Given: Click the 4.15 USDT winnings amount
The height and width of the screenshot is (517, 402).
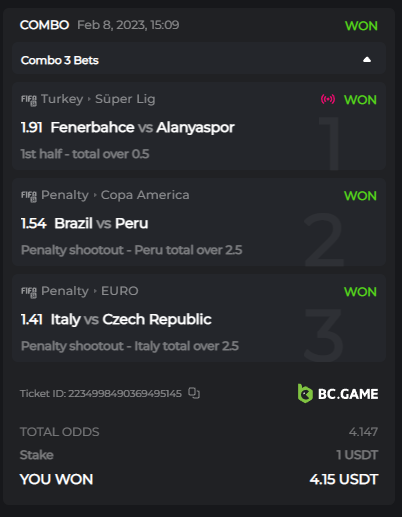Looking at the screenshot, I should coord(344,479).
